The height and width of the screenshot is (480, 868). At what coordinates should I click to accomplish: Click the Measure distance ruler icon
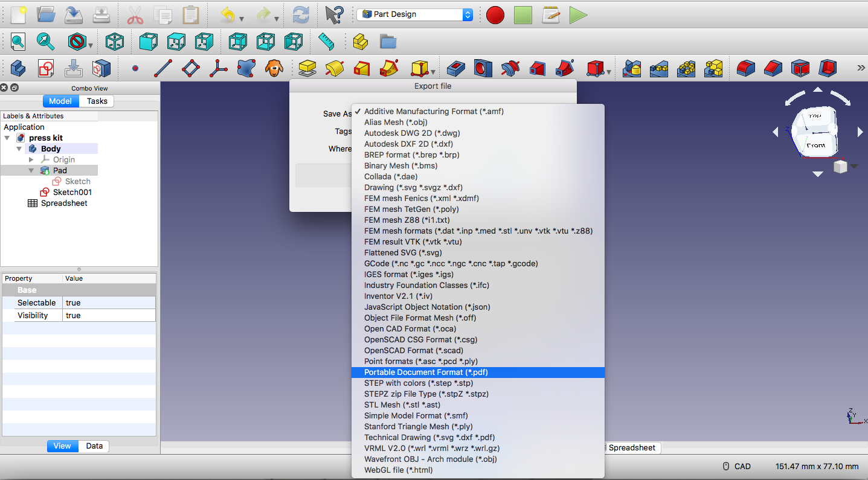(x=326, y=42)
